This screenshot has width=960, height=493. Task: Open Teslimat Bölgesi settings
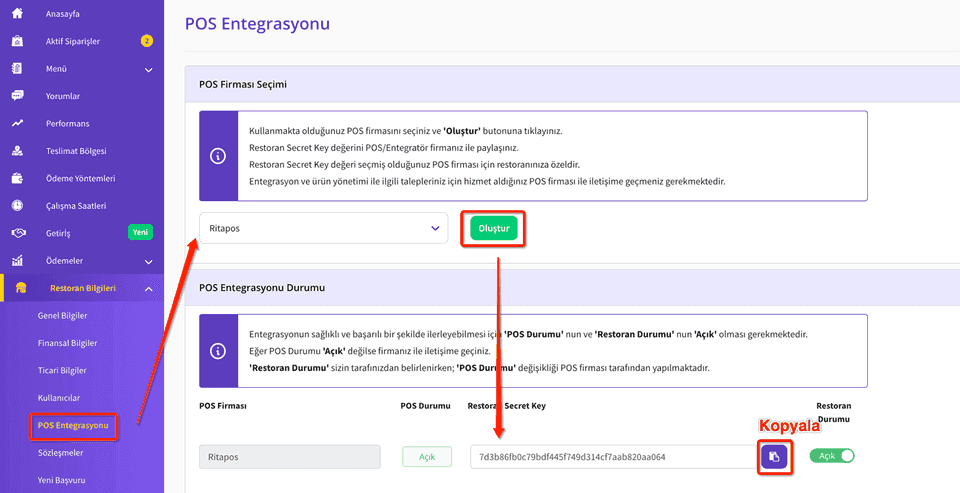click(x=76, y=151)
